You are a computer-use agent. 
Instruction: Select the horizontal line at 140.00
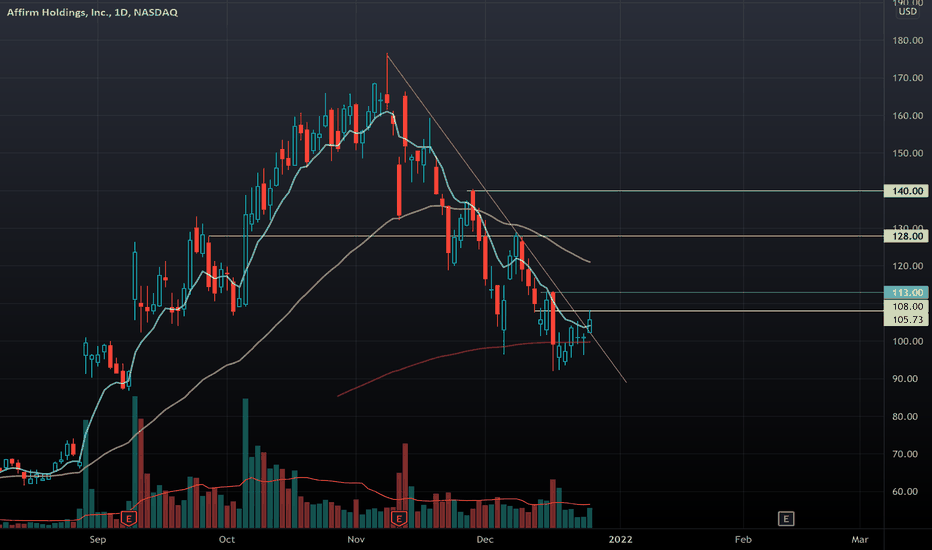click(x=677, y=191)
